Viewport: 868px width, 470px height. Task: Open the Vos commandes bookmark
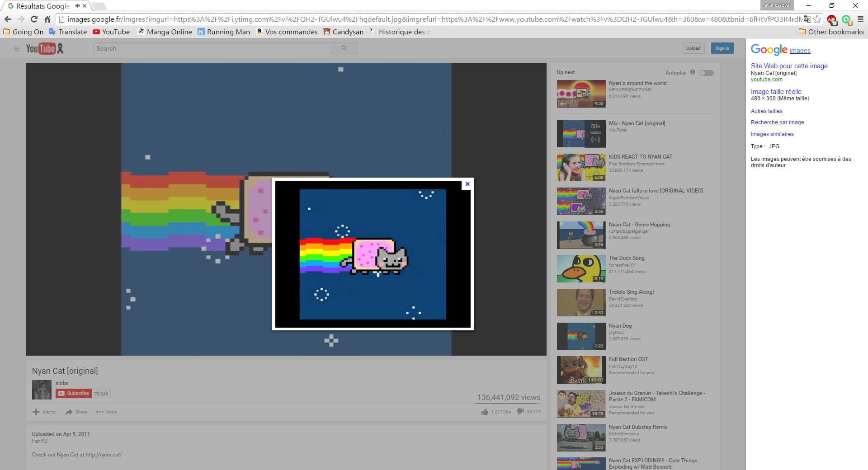pyautogui.click(x=287, y=32)
